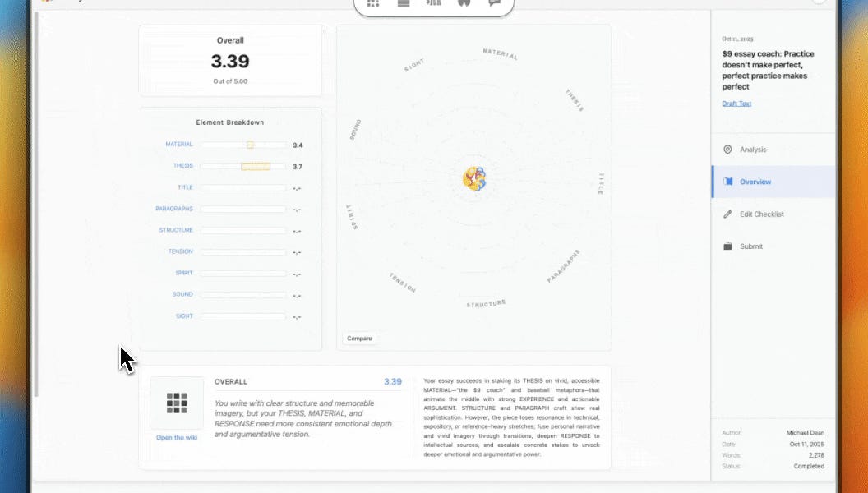
Task: Select SPIRIT in Element Breakdown list
Action: [184, 273]
